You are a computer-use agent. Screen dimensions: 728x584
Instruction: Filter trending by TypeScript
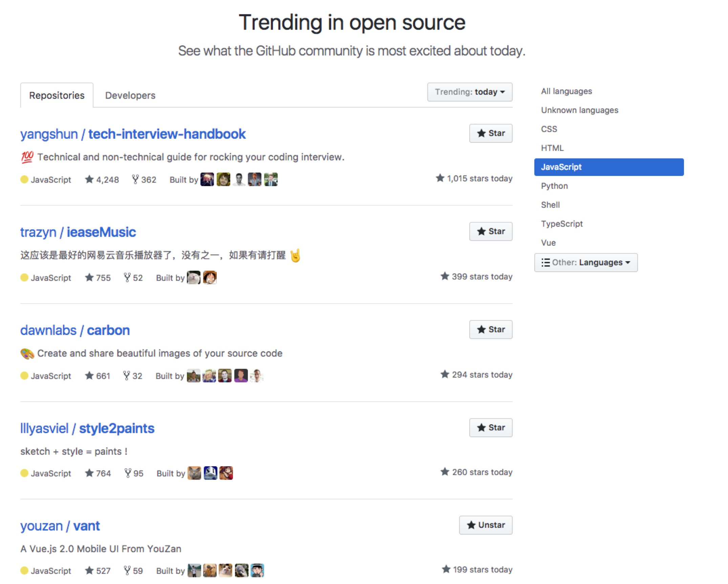[x=562, y=224]
